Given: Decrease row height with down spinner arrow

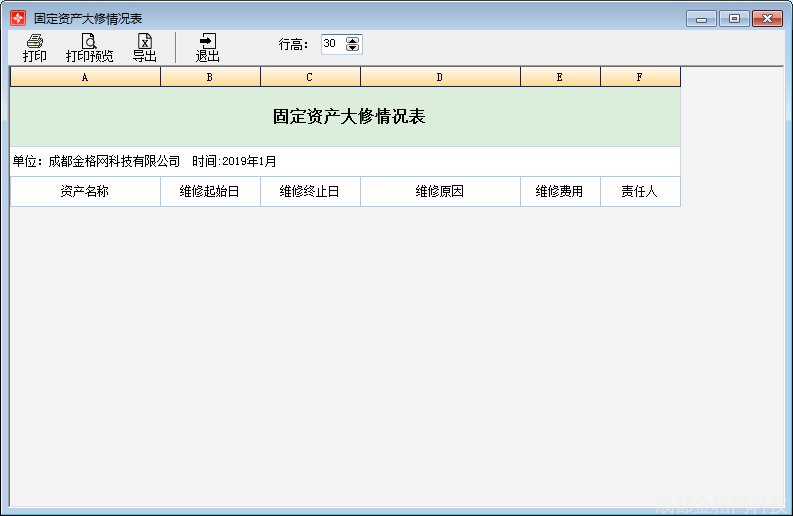Looking at the screenshot, I should coord(352,48).
